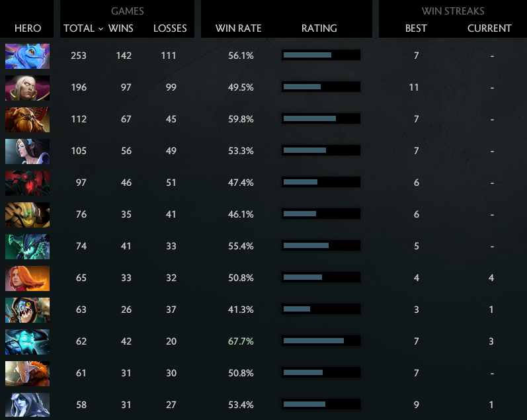Sort by the WINS column header
This screenshot has height=420, width=527.
coord(120,28)
